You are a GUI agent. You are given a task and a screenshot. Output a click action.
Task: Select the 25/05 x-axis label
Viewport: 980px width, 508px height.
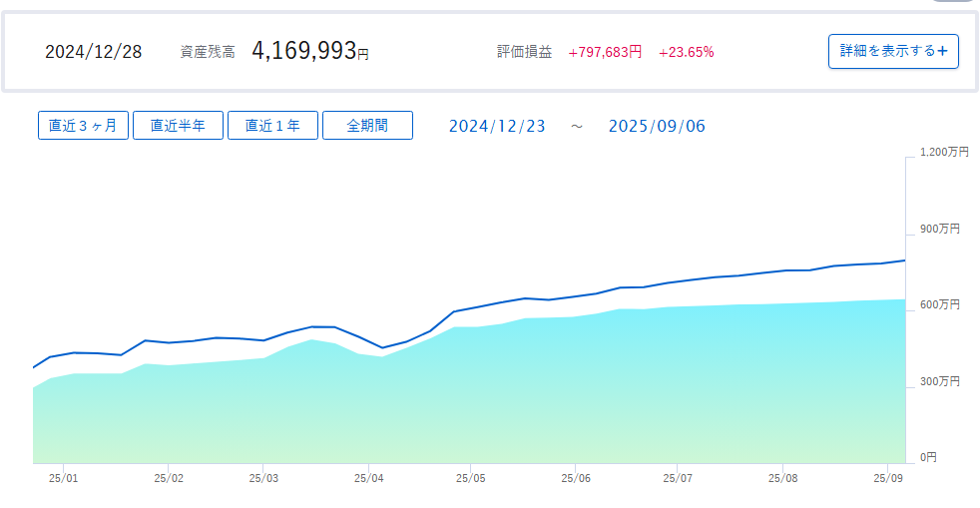[x=472, y=478]
